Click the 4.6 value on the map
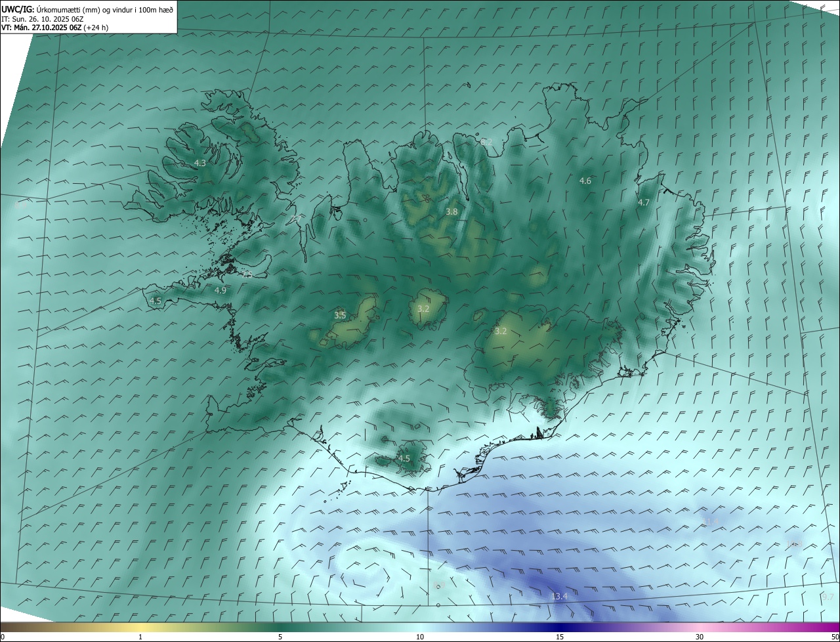The width and height of the screenshot is (840, 642). pos(585,181)
